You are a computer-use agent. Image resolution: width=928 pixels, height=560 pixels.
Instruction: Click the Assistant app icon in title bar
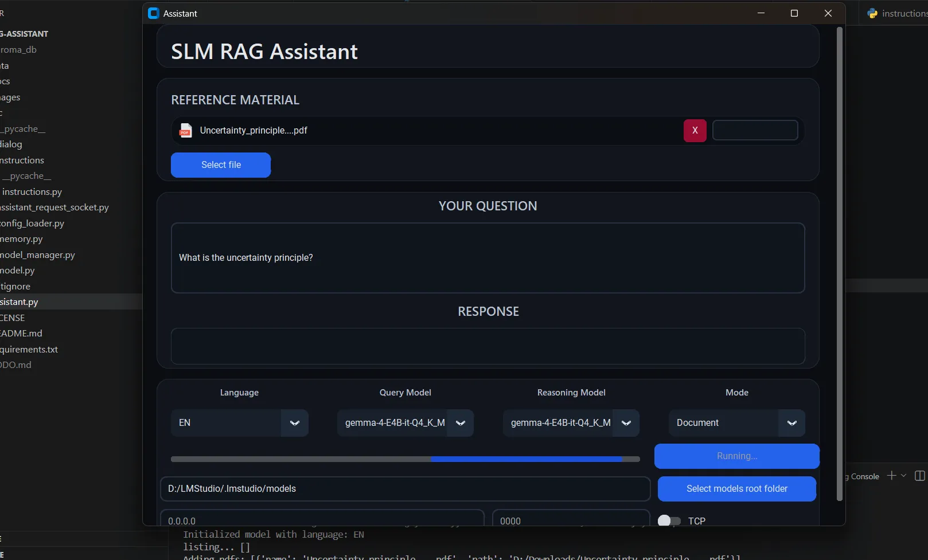coord(153,13)
